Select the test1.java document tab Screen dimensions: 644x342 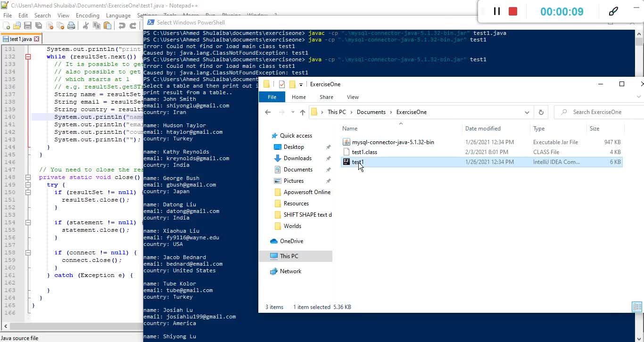pyautogui.click(x=21, y=39)
